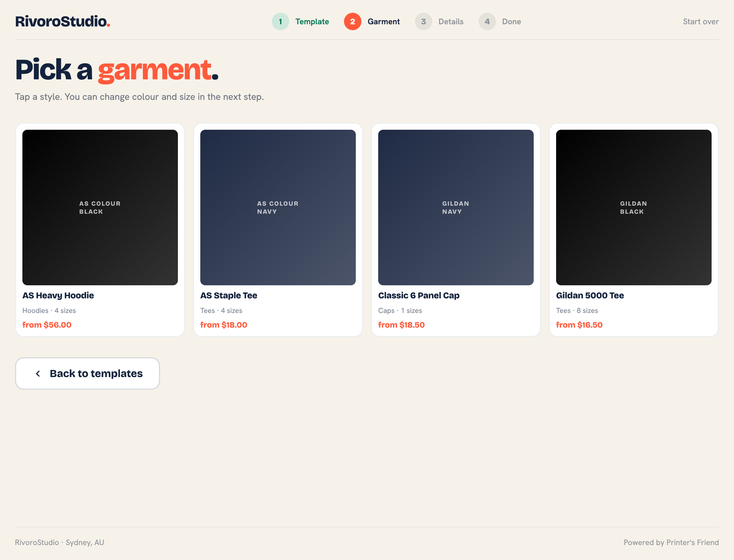Choose the Gildan Black tee thumbnail

click(x=634, y=207)
